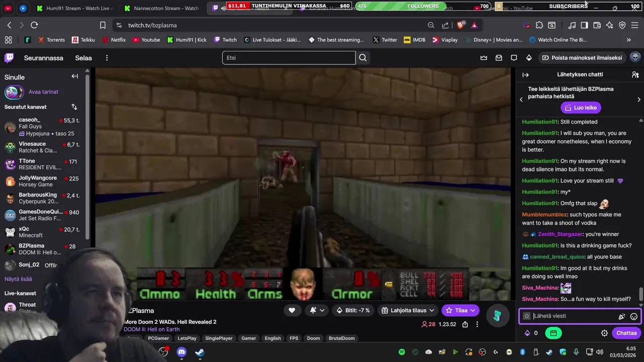
Task: Open user avatar menu
Action: (x=635, y=57)
